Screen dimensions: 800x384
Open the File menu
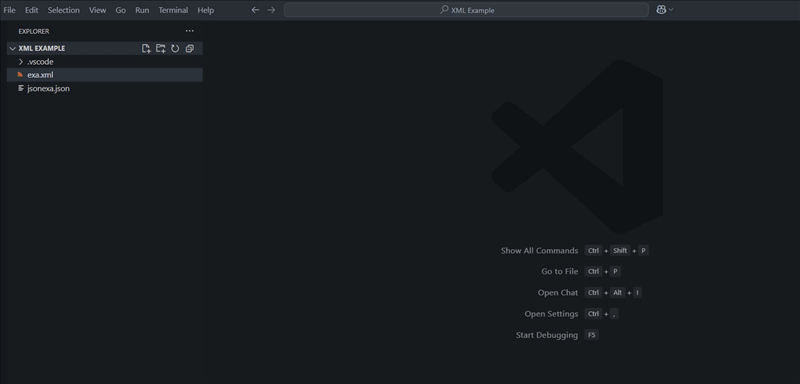[x=9, y=10]
